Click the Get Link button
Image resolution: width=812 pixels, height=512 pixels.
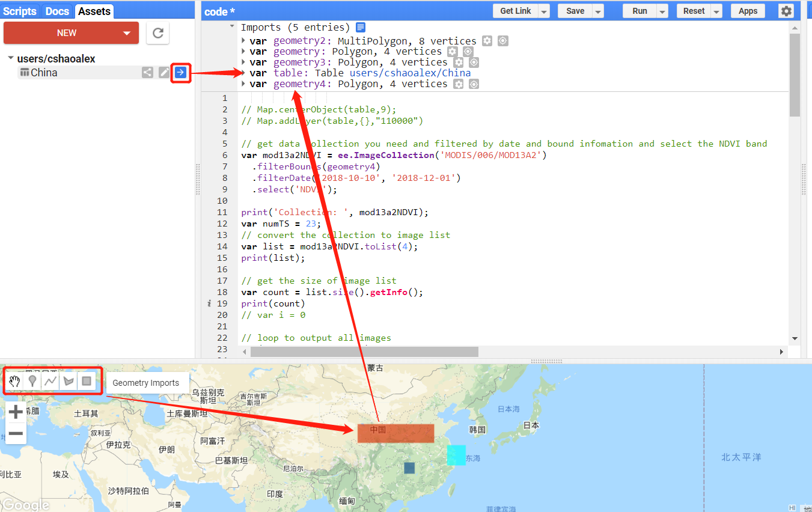516,10
